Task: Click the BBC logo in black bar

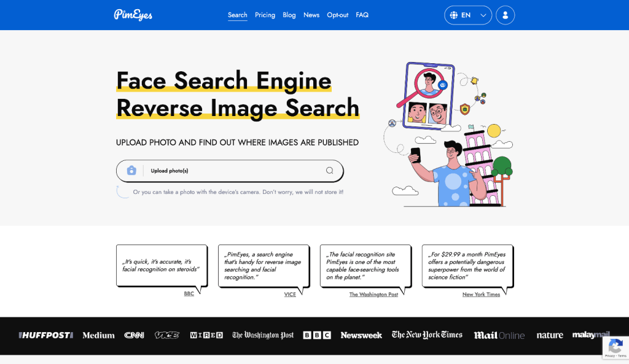Action: 317,335
